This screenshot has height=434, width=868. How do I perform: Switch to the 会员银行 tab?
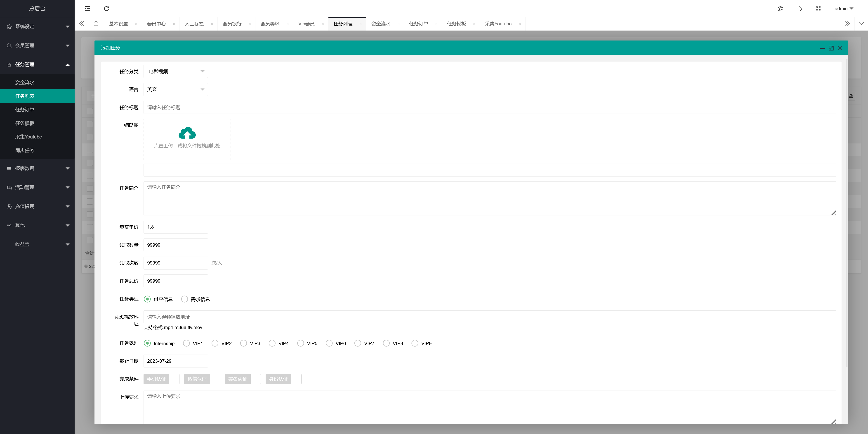coord(232,24)
